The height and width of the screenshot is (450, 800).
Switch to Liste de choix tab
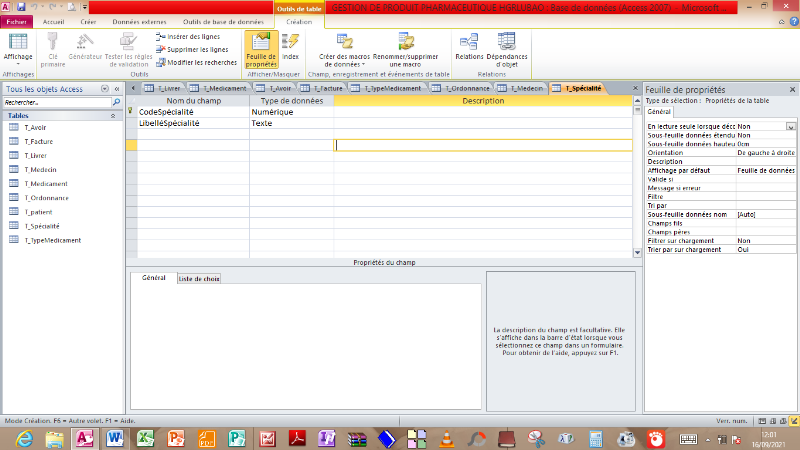click(x=199, y=278)
